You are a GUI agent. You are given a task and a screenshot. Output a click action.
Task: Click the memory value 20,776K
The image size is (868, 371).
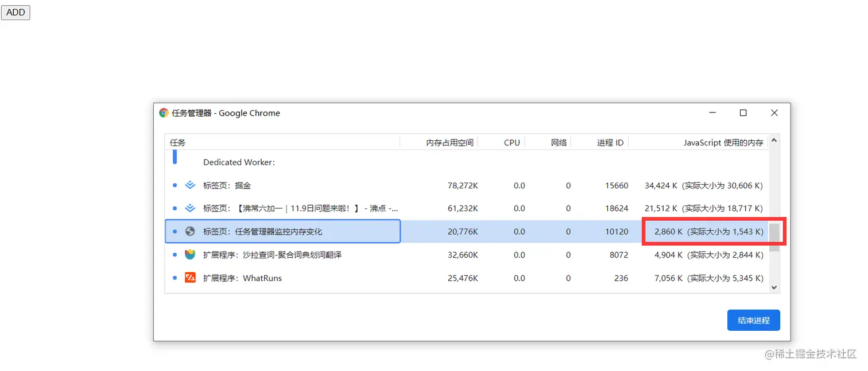point(463,231)
